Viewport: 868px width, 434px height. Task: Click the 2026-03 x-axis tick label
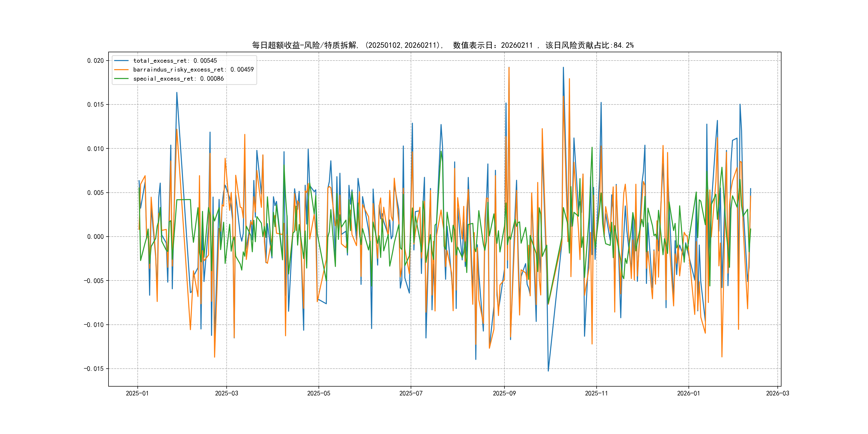point(777,393)
